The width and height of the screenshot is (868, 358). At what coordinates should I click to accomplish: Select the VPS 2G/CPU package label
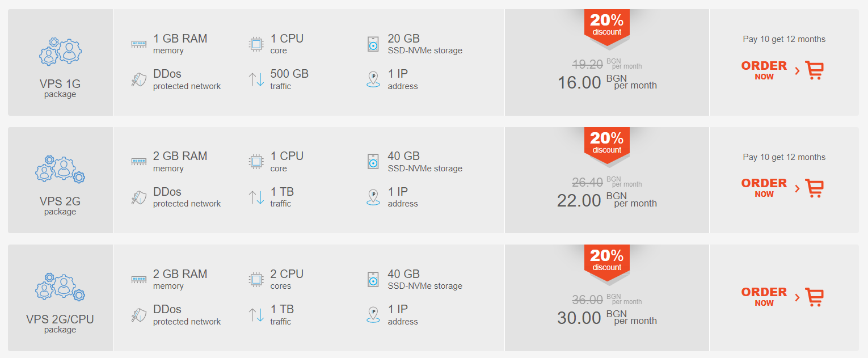click(x=60, y=323)
